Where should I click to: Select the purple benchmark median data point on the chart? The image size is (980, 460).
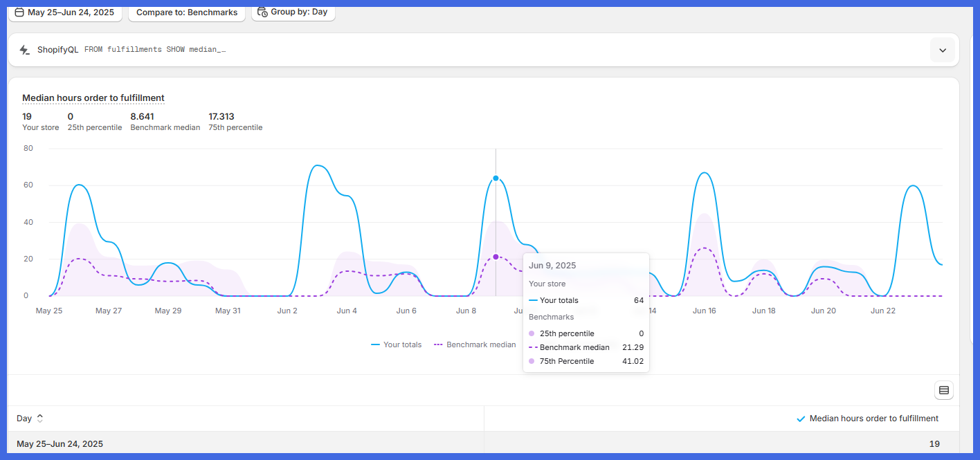tap(496, 257)
